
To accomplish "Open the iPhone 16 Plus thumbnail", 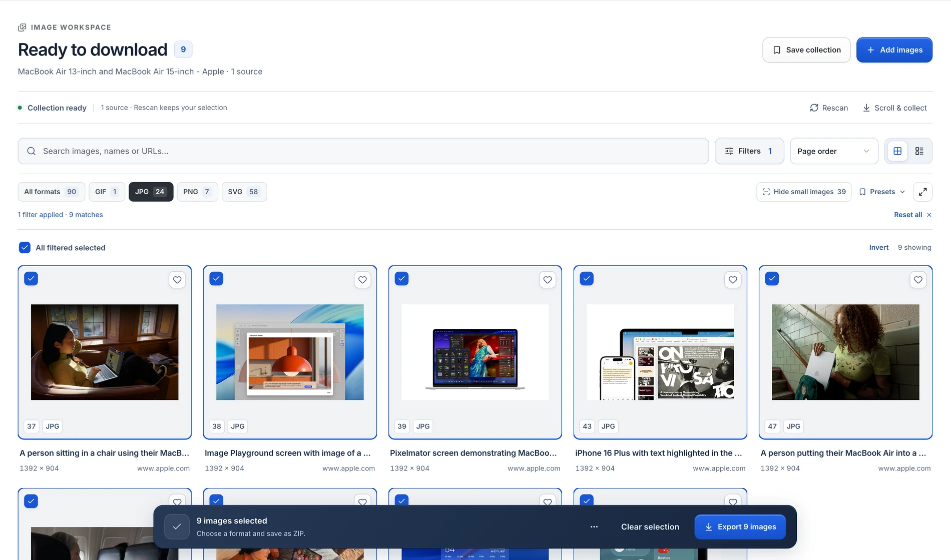I will (x=660, y=352).
